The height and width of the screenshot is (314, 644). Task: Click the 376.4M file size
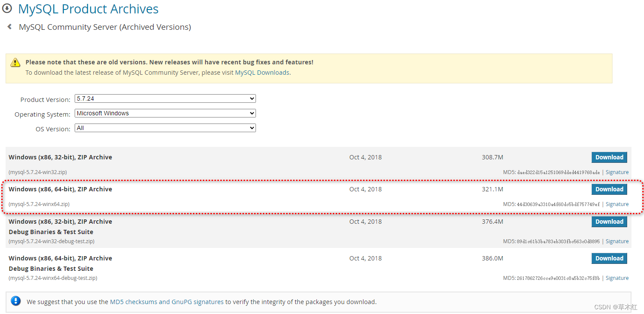pos(492,222)
